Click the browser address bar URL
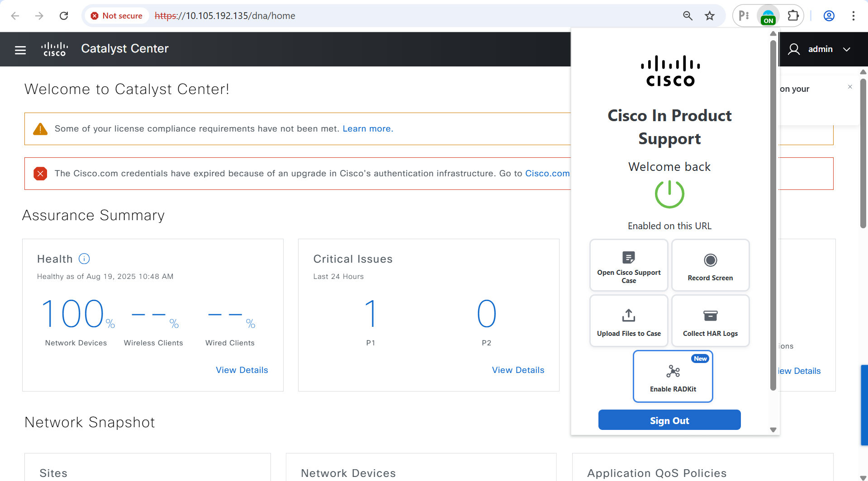The width and height of the screenshot is (868, 481). (x=225, y=16)
